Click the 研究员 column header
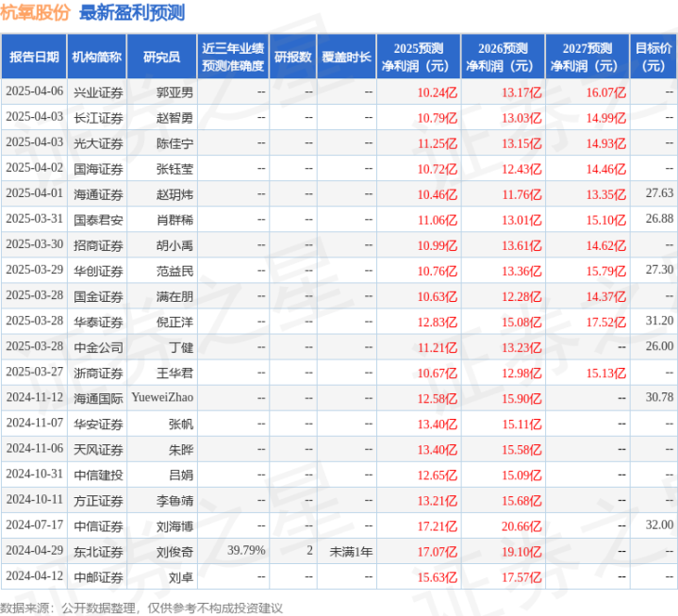Screen dimensions: 678x616 pos(160,58)
